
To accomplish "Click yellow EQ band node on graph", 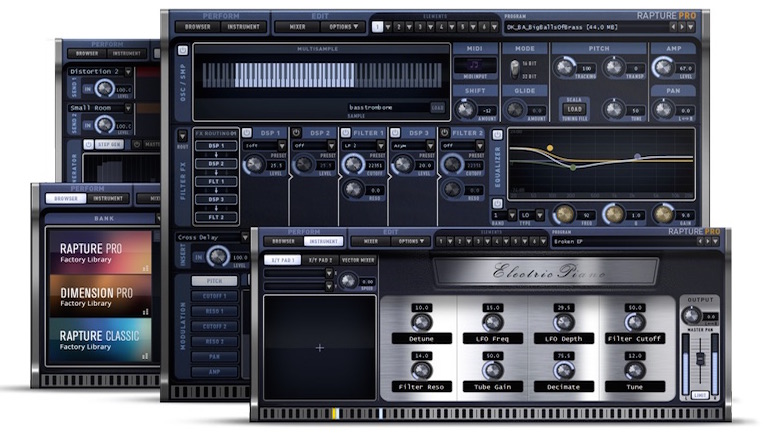I will click(550, 148).
